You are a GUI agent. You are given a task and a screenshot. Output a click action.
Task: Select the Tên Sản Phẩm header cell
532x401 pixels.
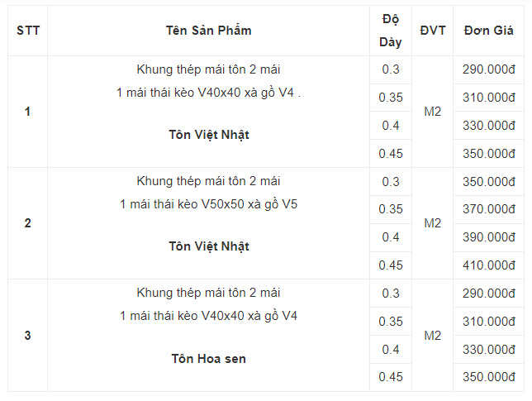[208, 31]
